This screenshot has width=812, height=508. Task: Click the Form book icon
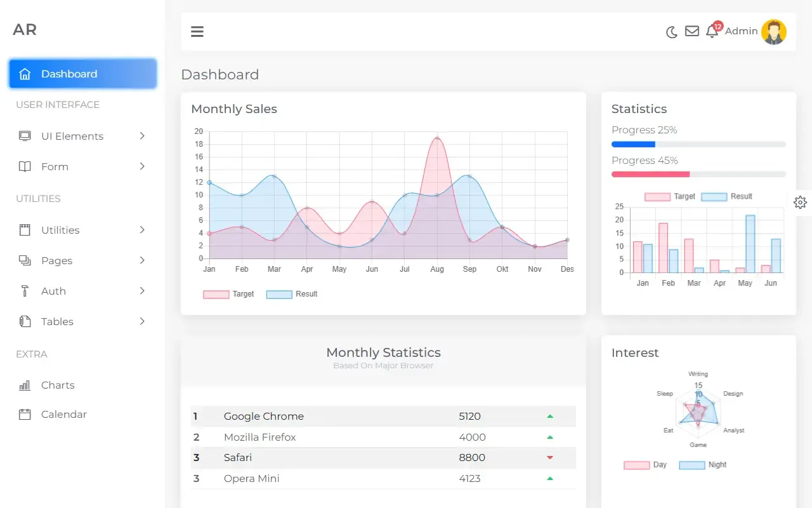pyautogui.click(x=25, y=166)
